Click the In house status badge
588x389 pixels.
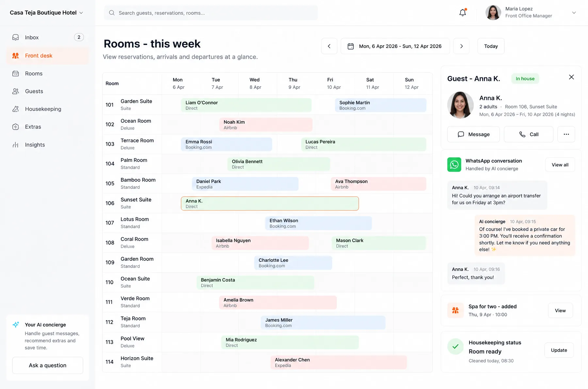525,78
